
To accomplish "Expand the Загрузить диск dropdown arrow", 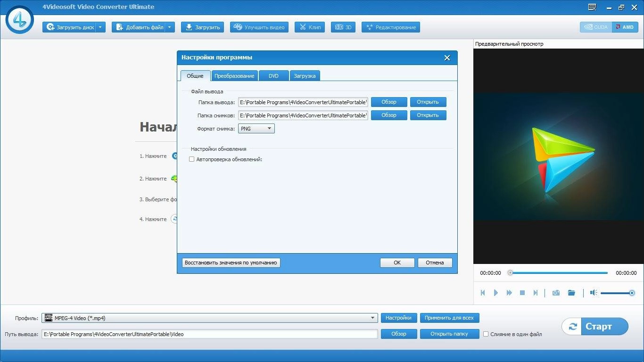I will (100, 27).
